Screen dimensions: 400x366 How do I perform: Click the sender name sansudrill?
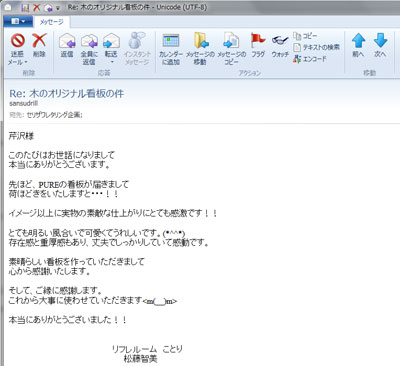(24, 103)
